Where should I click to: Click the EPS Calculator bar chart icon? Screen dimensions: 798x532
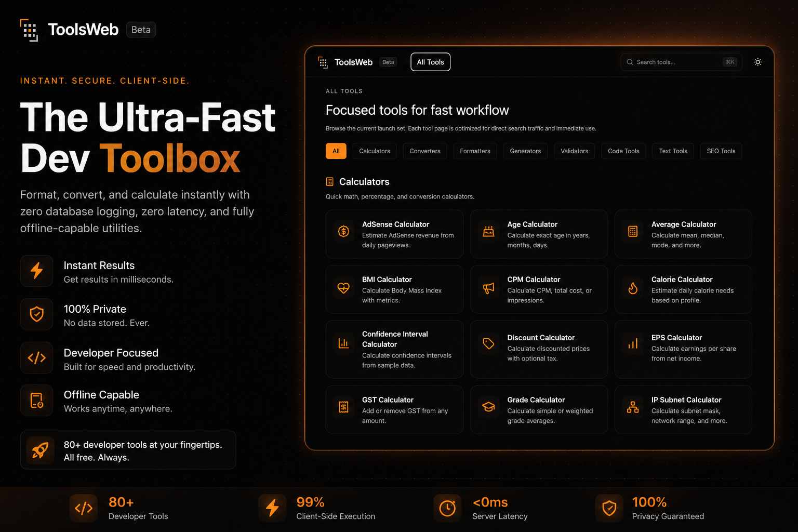(x=633, y=343)
